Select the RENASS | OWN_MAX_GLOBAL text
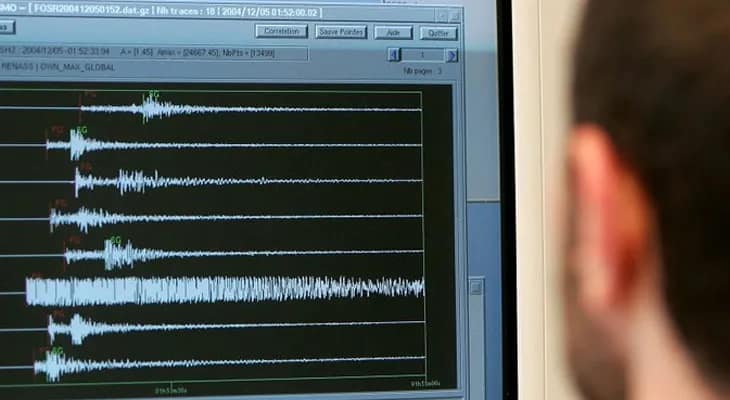 coord(58,67)
